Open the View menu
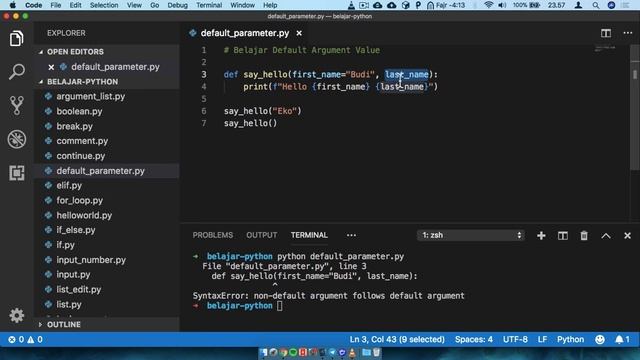The width and height of the screenshot is (640, 360). click(134, 5)
